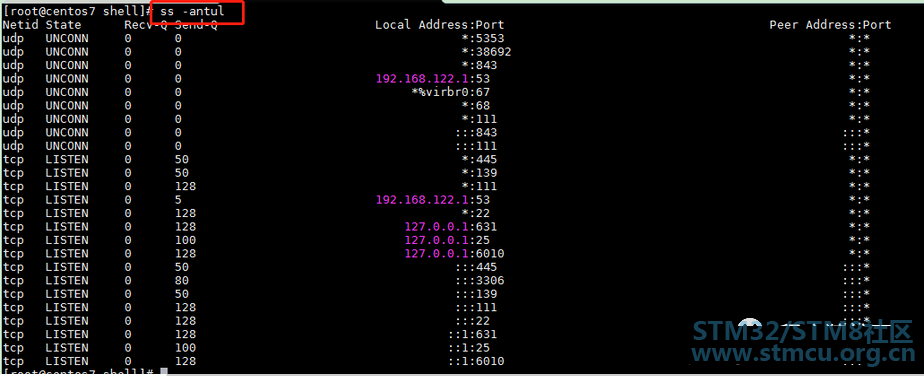
Task: Click '192.168.122.1:53' in the tcp row
Action: (433, 200)
